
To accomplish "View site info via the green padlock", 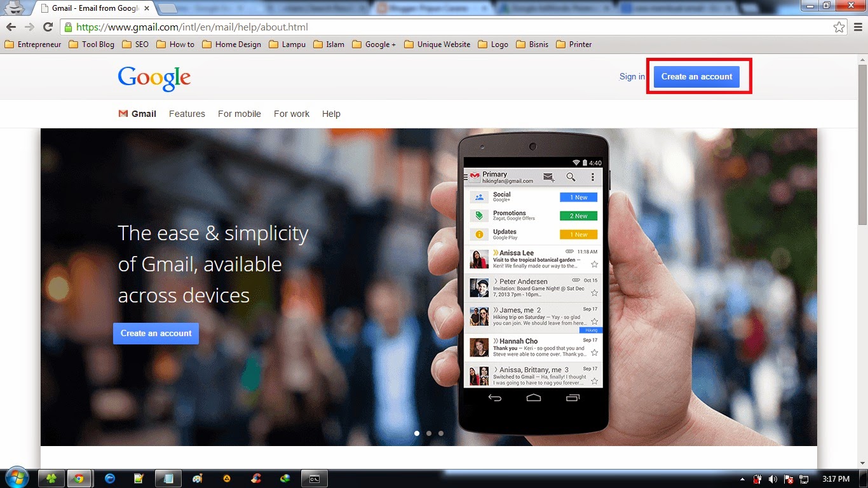I will click(68, 27).
